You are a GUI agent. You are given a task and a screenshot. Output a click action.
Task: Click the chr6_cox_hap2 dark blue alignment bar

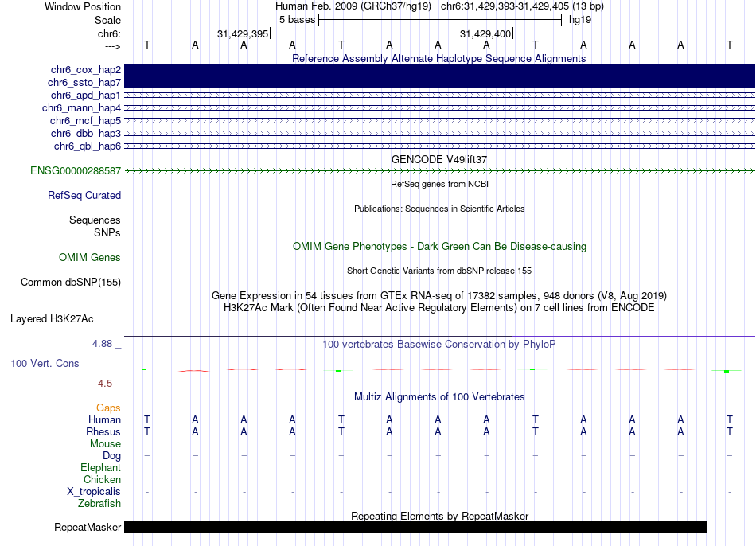click(x=440, y=70)
